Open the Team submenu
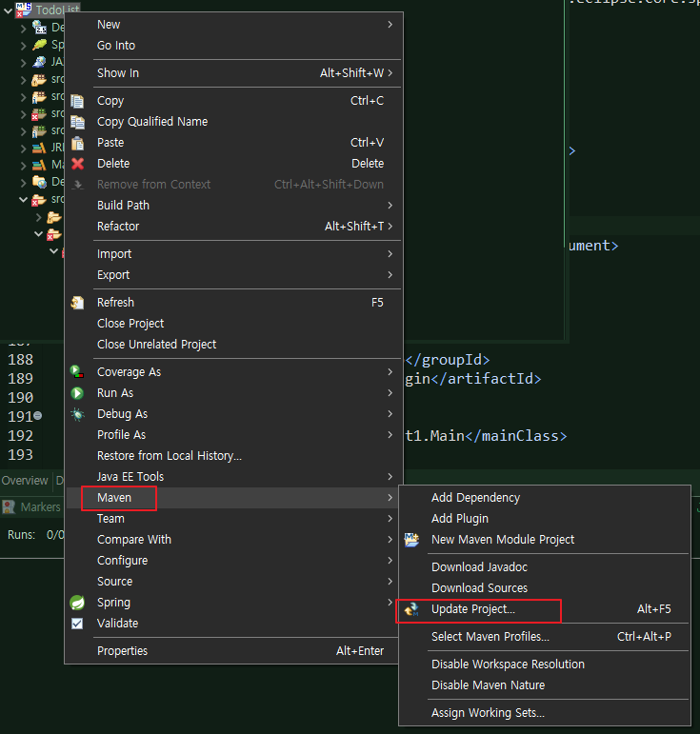The image size is (700, 734). 232,519
